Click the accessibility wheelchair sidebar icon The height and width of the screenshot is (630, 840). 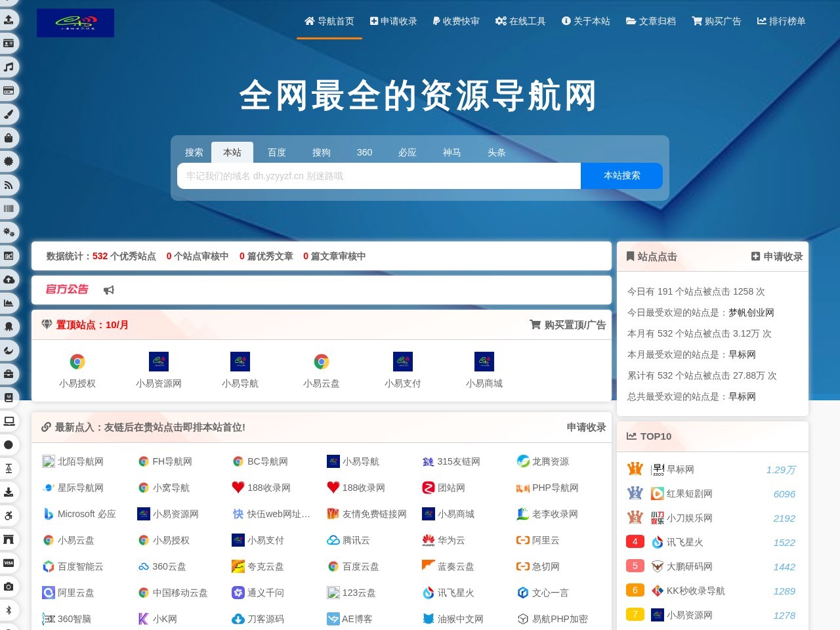(9, 516)
